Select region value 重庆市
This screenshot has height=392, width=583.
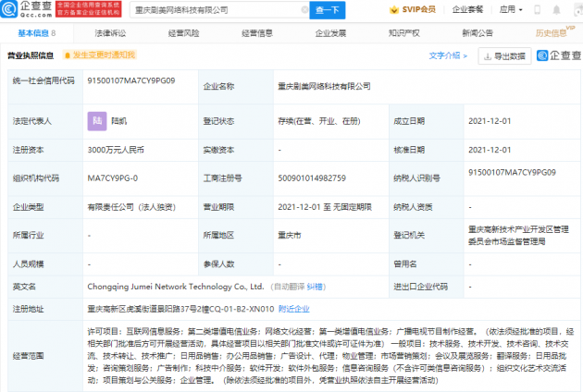click(x=290, y=235)
